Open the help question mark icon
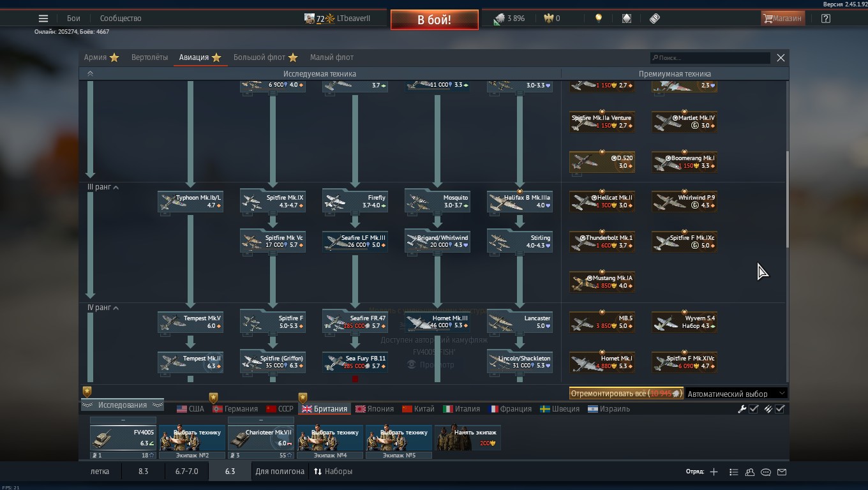This screenshot has height=490, width=868. coord(826,19)
